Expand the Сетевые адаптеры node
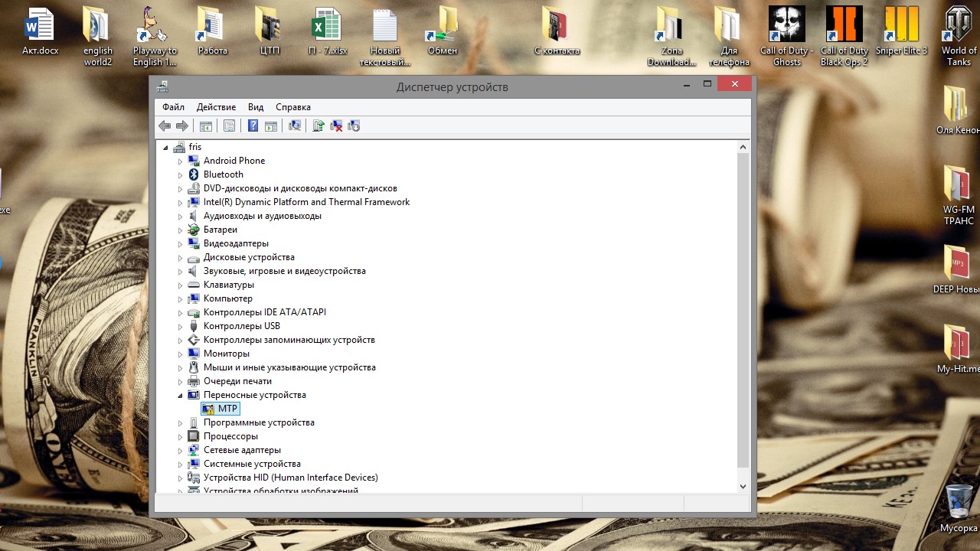The image size is (980, 551). click(x=181, y=451)
